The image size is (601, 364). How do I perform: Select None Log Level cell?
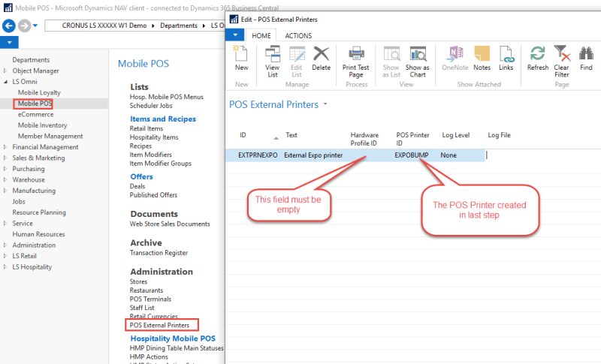448,155
